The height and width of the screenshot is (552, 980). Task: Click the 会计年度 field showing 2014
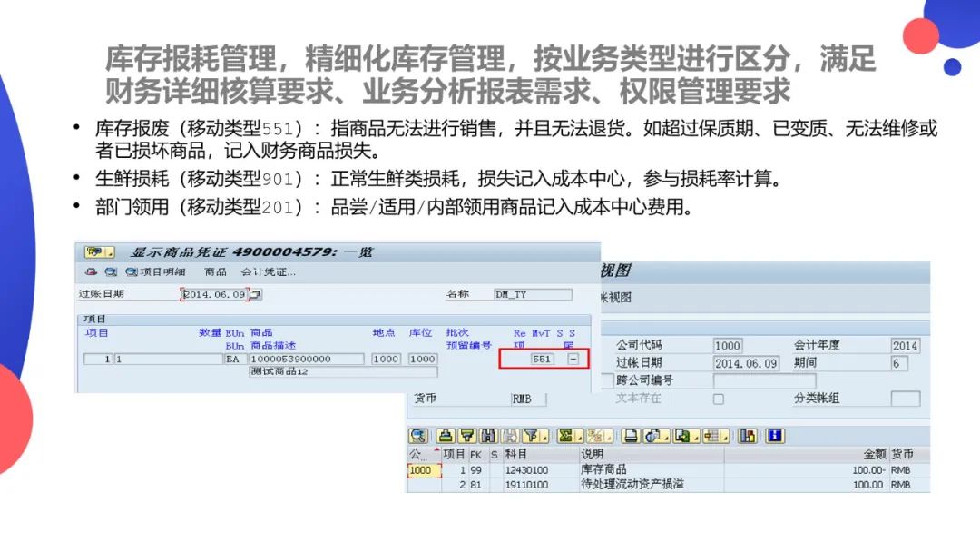coord(905,346)
